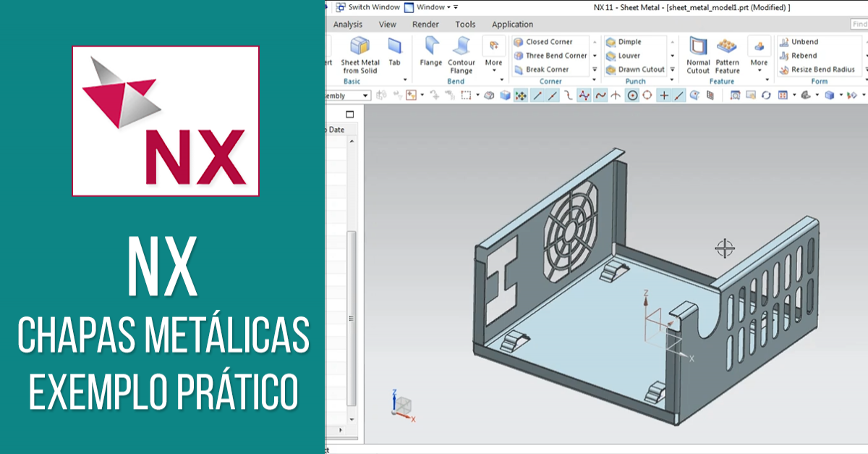Choose the Contour Flange tool
The height and width of the screenshot is (454, 868).
461,55
